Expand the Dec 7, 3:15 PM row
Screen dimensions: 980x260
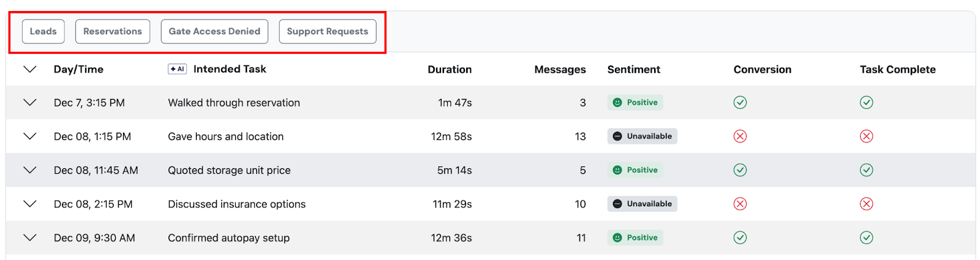point(30,103)
